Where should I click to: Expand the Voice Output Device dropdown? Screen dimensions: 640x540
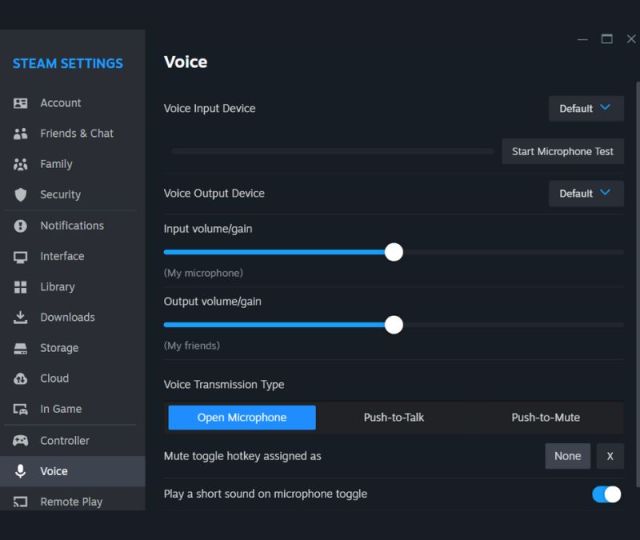(586, 193)
